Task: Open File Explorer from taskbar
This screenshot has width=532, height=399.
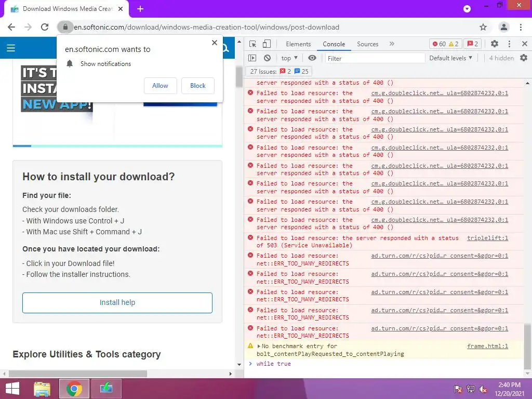Action: pos(42,389)
